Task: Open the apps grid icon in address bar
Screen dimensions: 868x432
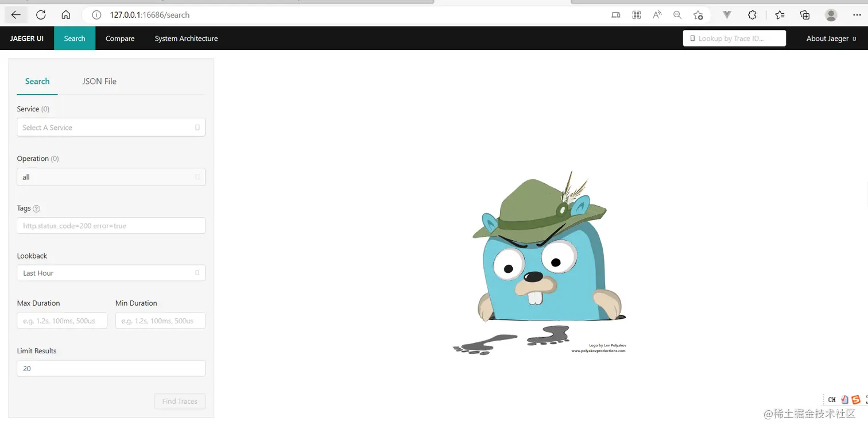Action: tap(636, 15)
